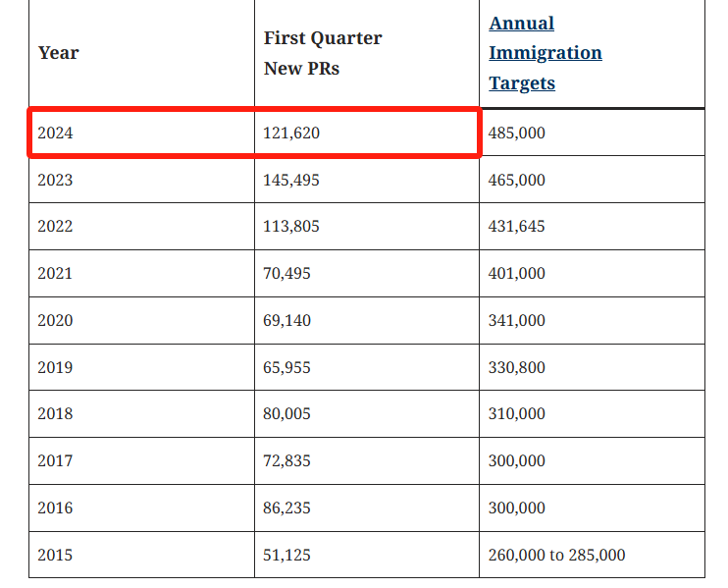Click the First Quarter New PRs header
The height and width of the screenshot is (588, 728).
[x=323, y=53]
